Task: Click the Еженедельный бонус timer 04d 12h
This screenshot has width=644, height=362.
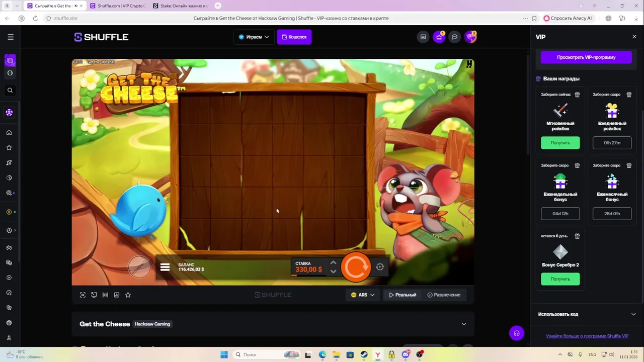Action: pyautogui.click(x=560, y=214)
